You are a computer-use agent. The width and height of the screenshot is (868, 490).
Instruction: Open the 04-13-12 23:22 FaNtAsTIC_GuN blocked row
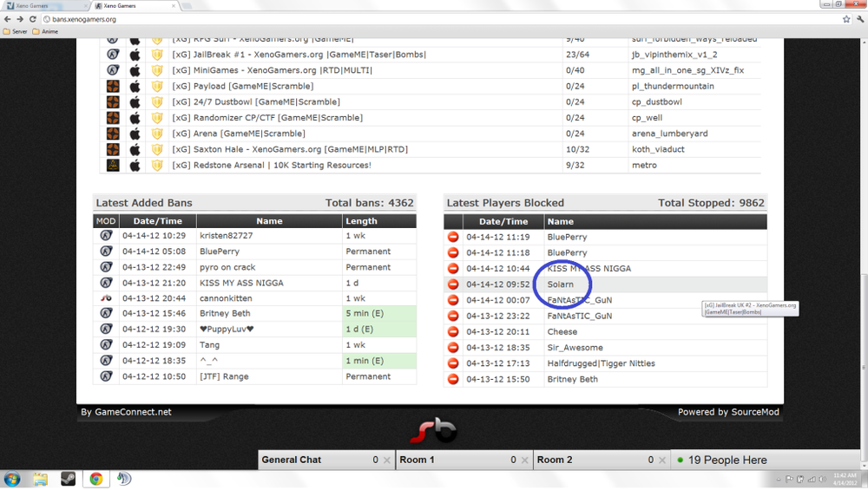606,317
